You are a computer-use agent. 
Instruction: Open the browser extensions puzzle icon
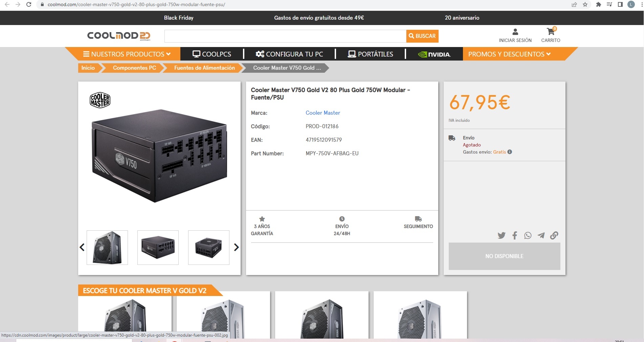598,4
